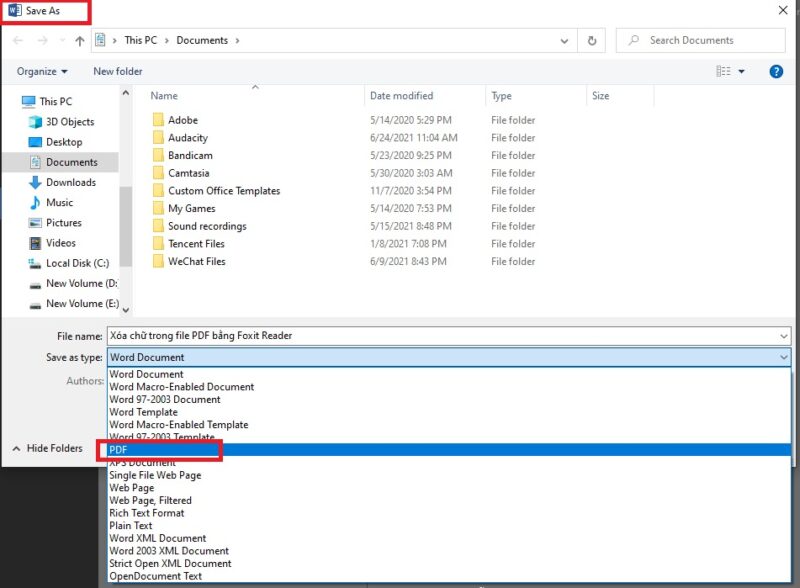The height and width of the screenshot is (588, 800).
Task: Click Hide Folders expander
Action: (47, 448)
